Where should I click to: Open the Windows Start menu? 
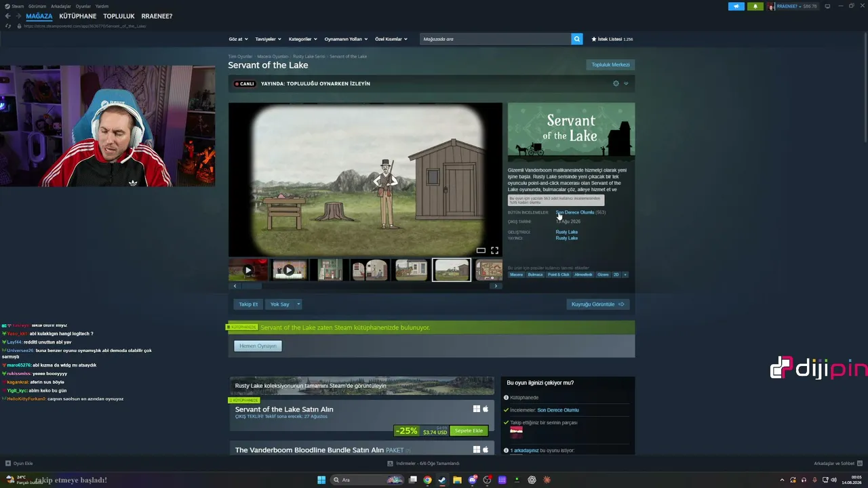point(321,480)
